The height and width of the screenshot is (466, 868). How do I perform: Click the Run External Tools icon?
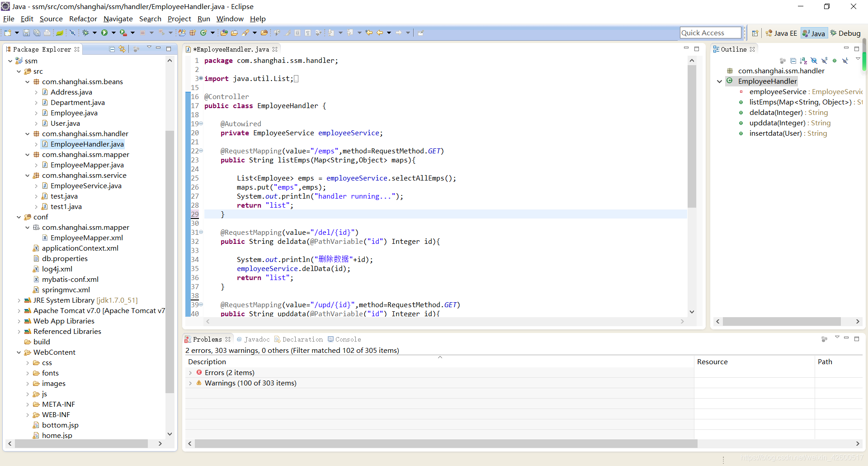[123, 33]
